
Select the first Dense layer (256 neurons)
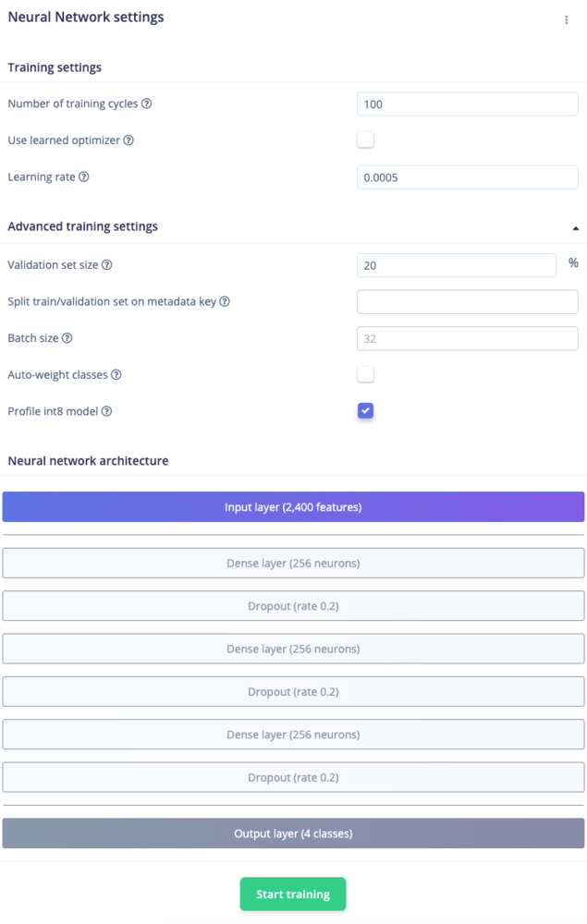coord(294,563)
